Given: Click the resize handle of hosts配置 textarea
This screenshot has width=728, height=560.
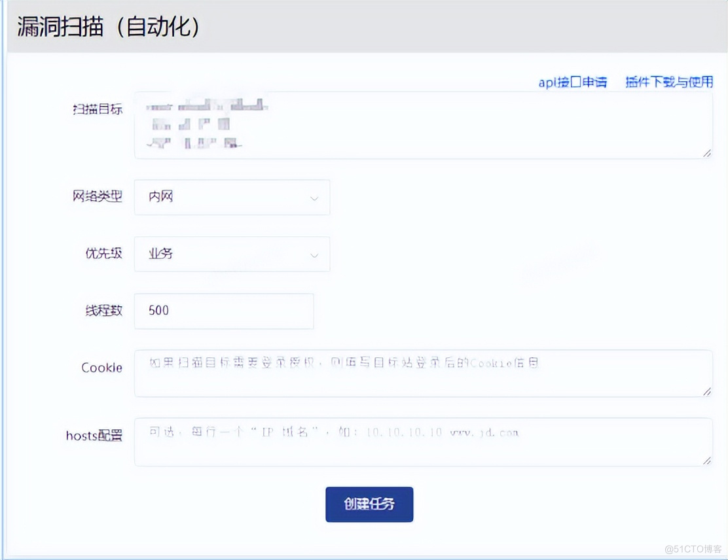Looking at the screenshot, I should [707, 461].
